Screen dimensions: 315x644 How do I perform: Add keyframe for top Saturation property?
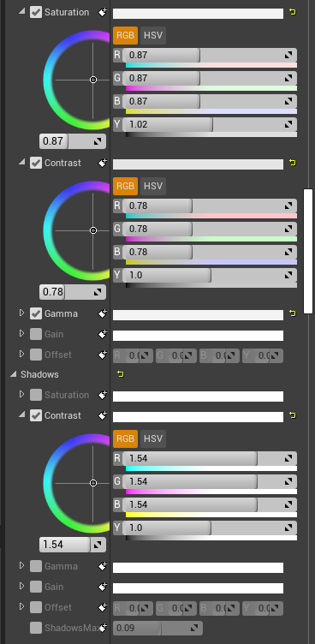tap(102, 12)
